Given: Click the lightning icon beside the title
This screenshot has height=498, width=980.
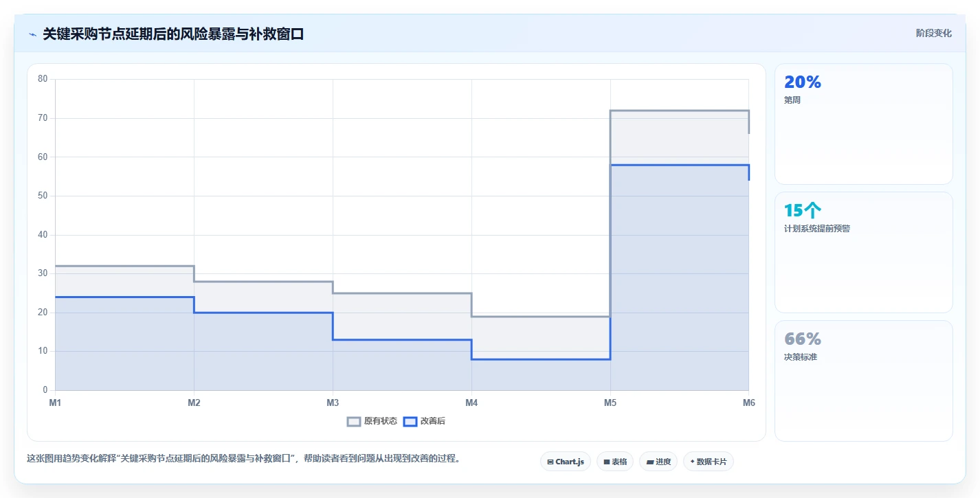Looking at the screenshot, I should click(x=33, y=34).
